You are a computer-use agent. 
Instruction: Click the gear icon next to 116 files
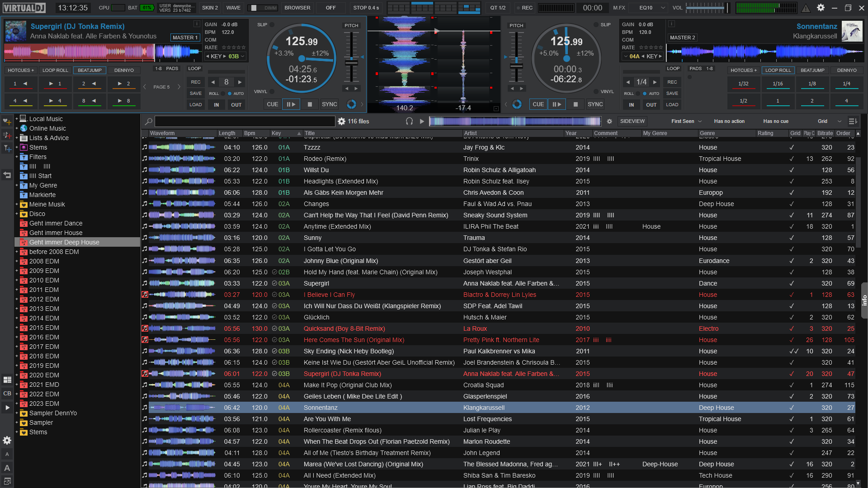point(341,121)
